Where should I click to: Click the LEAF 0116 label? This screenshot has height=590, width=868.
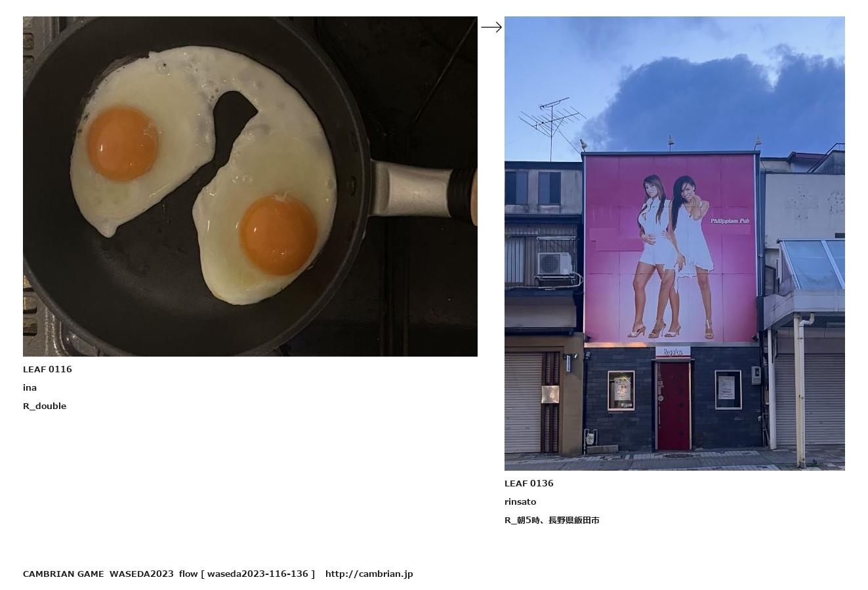(47, 369)
